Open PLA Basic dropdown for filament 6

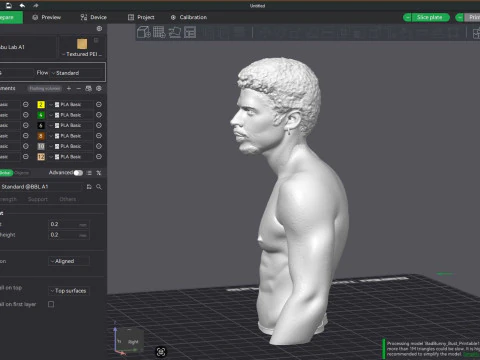click(71, 125)
